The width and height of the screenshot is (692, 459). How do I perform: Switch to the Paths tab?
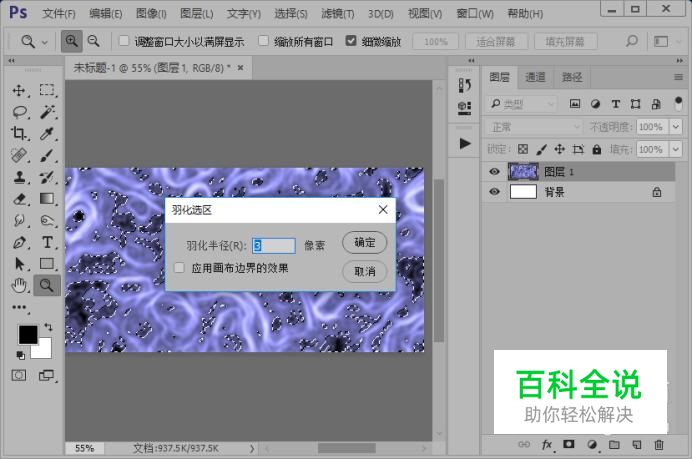tap(572, 77)
